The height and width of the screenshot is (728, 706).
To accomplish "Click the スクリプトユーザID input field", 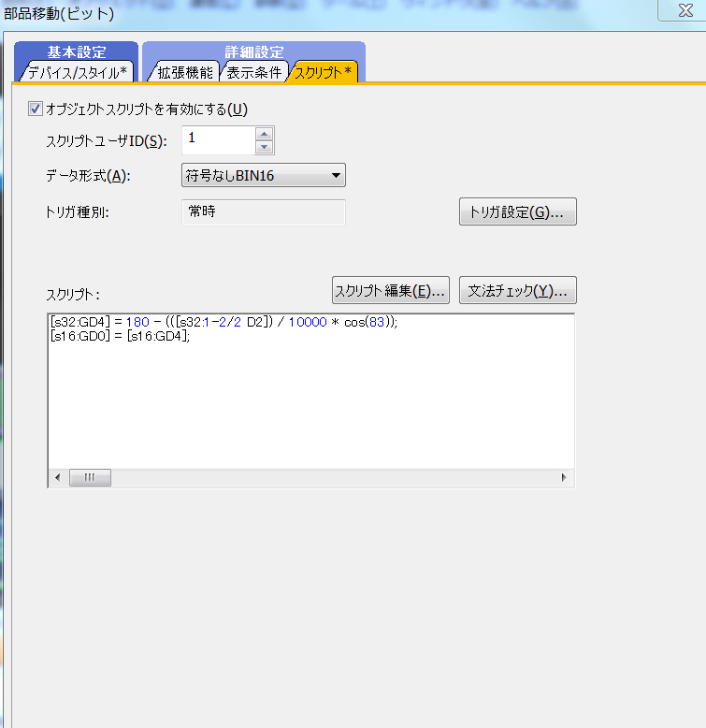I will pos(219,139).
